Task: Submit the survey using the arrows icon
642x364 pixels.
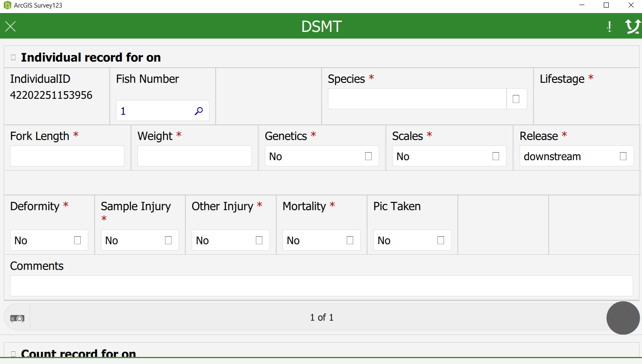Action: pos(632,26)
